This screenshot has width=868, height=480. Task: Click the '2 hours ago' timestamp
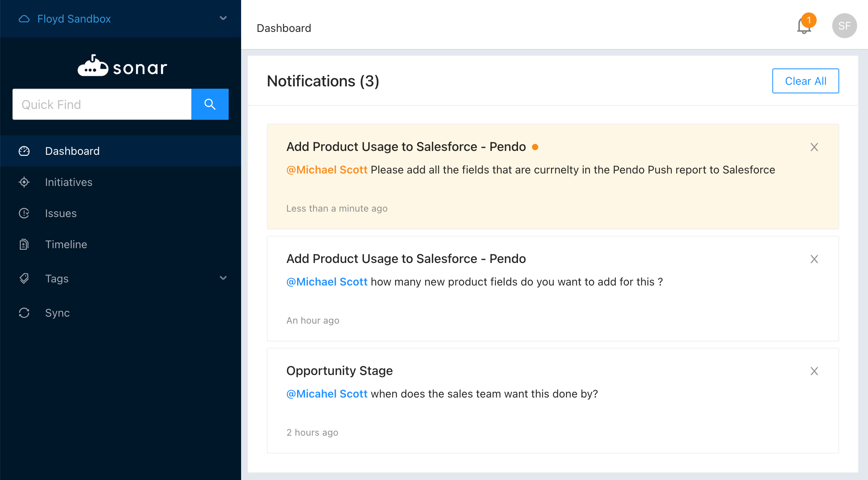pyautogui.click(x=312, y=433)
